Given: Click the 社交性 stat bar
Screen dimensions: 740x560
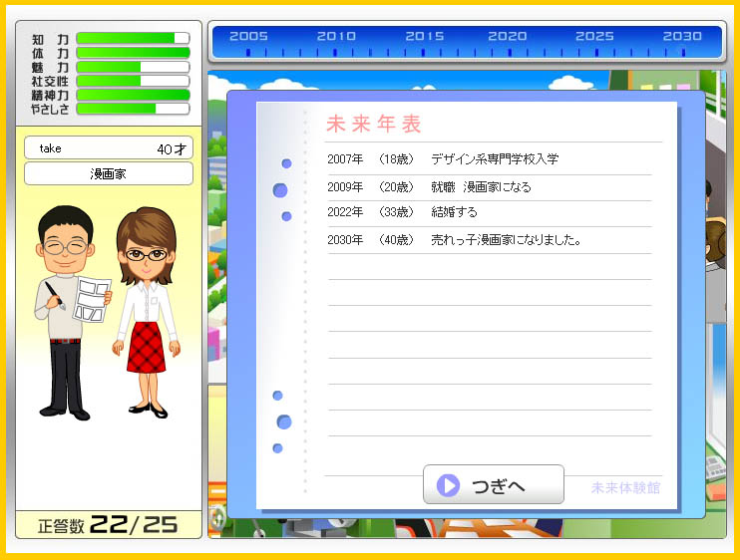Looking at the screenshot, I should pyautogui.click(x=133, y=81).
